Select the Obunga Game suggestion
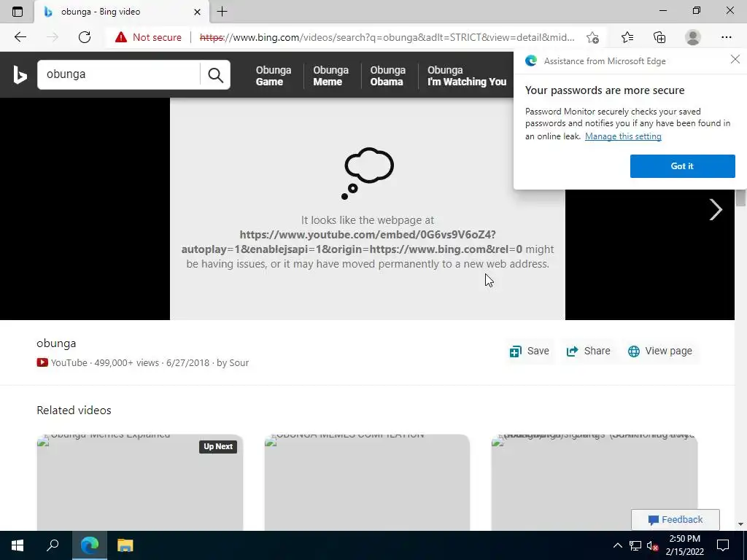The height and width of the screenshot is (560, 747). coord(274,76)
